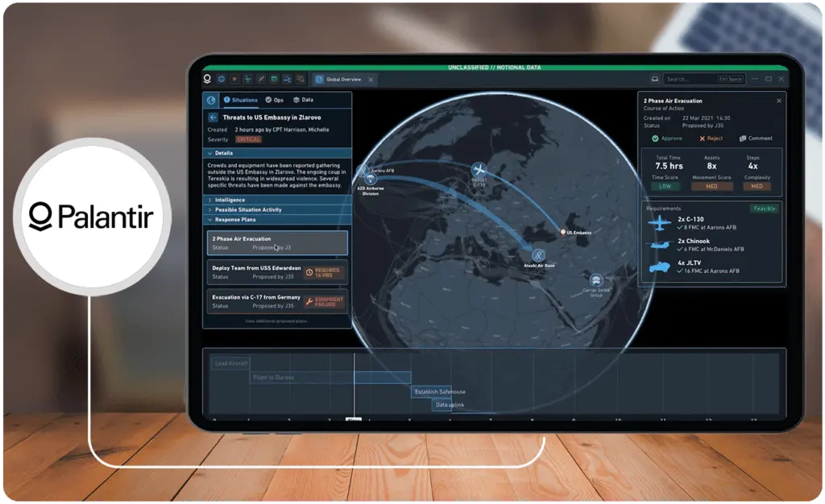Select the 82D Airborne Division parachute marker
The image size is (825, 504).
371,180
